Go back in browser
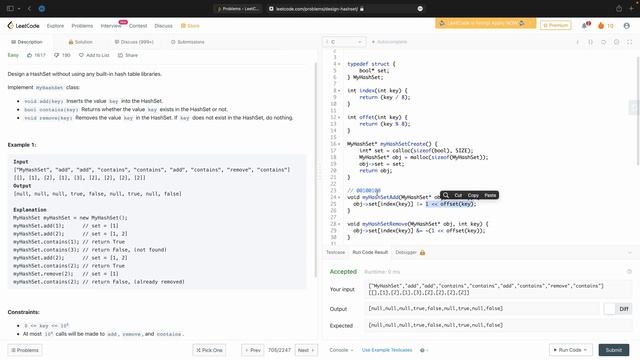640x360 pixels. click(x=29, y=8)
